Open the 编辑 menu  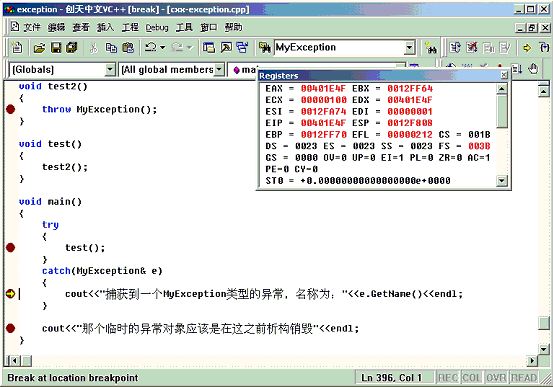(56, 27)
